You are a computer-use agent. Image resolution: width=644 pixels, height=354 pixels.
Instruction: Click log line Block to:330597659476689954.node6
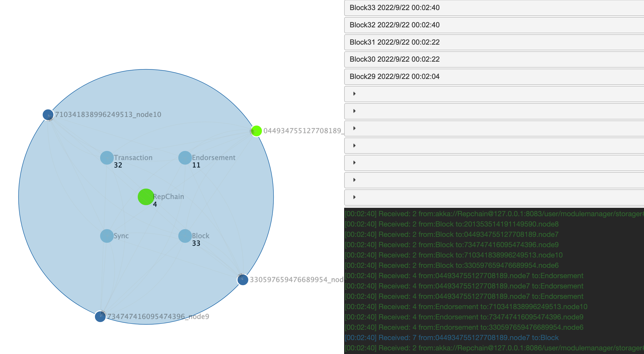[x=452, y=265]
